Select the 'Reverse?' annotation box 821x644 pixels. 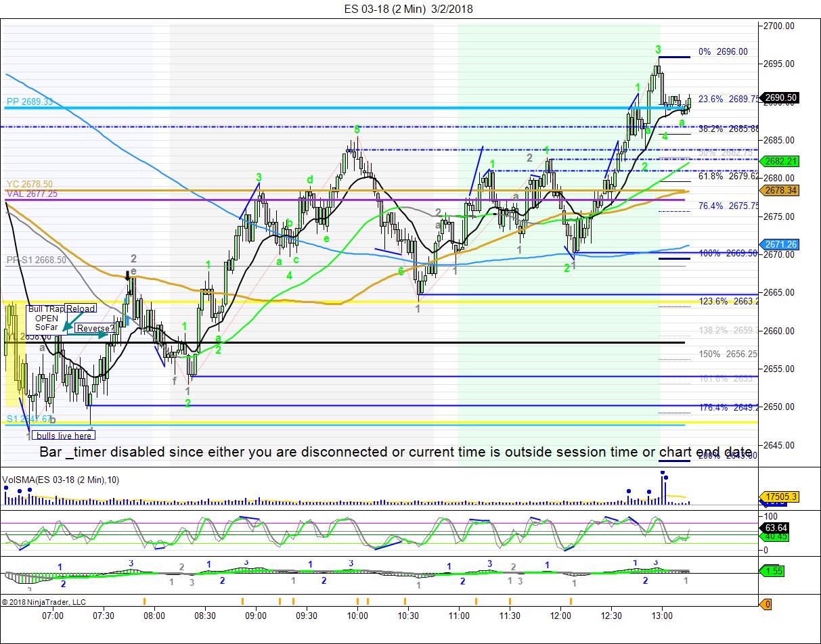coord(95,329)
